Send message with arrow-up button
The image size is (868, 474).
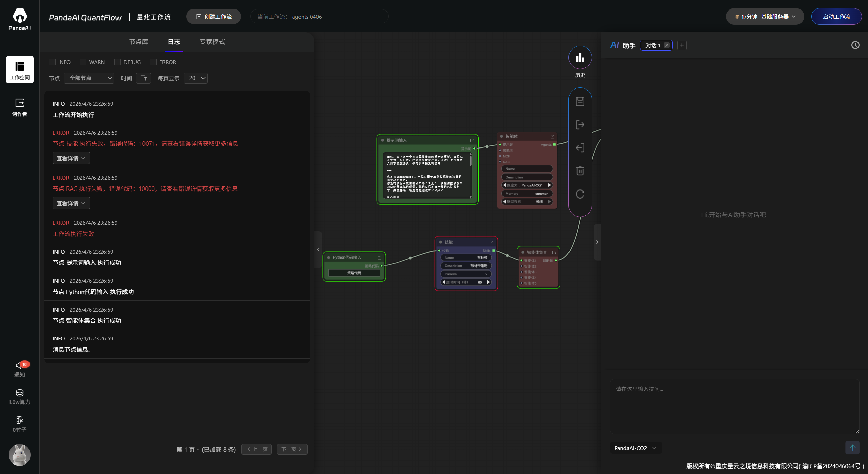coord(852,448)
